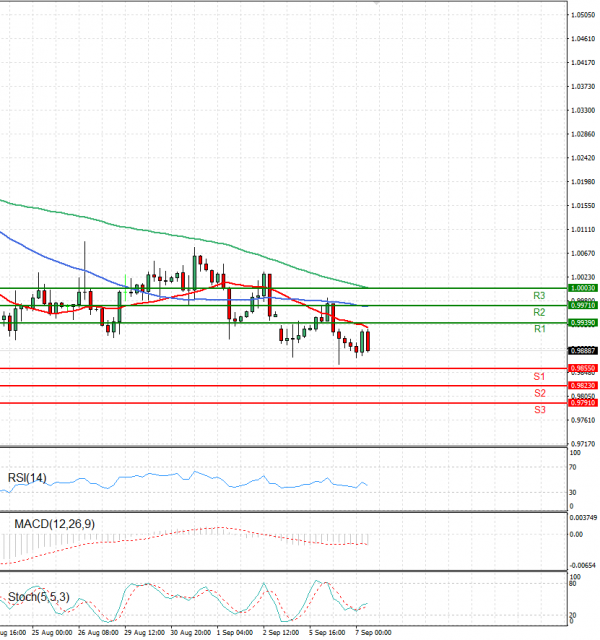The height and width of the screenshot is (640, 600).
Task: Click the 1 Sep 04:00 time label
Action: (235, 633)
